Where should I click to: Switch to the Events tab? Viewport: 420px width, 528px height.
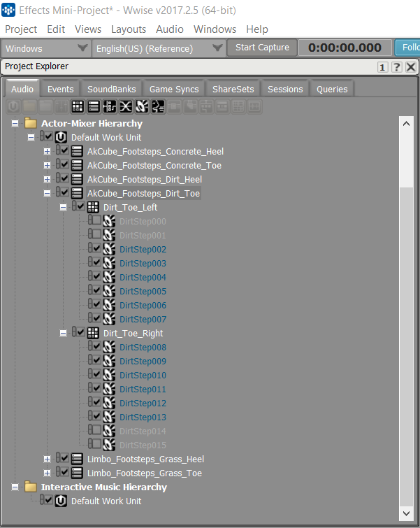coord(61,90)
